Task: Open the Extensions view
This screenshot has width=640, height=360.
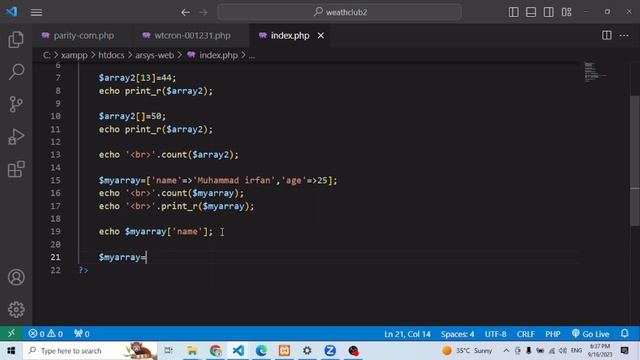Action: pyautogui.click(x=16, y=169)
